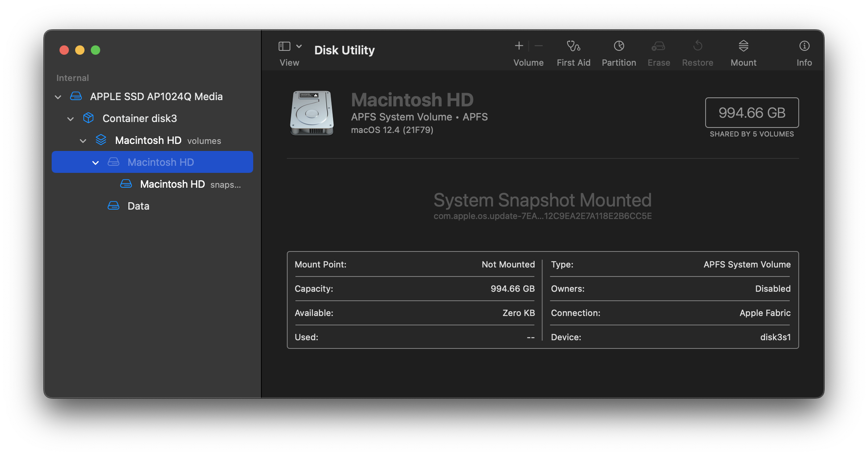Open the Info panel icon

(x=804, y=46)
